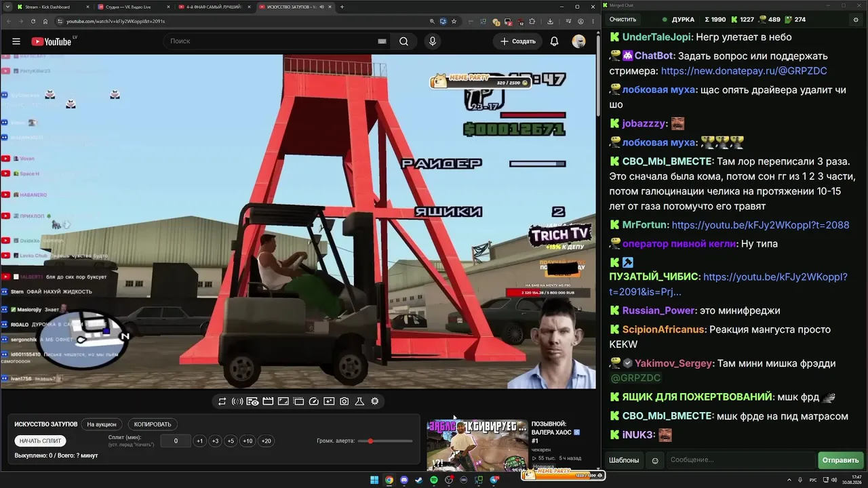Open MrFortun's youtu.be link

[x=760, y=225]
